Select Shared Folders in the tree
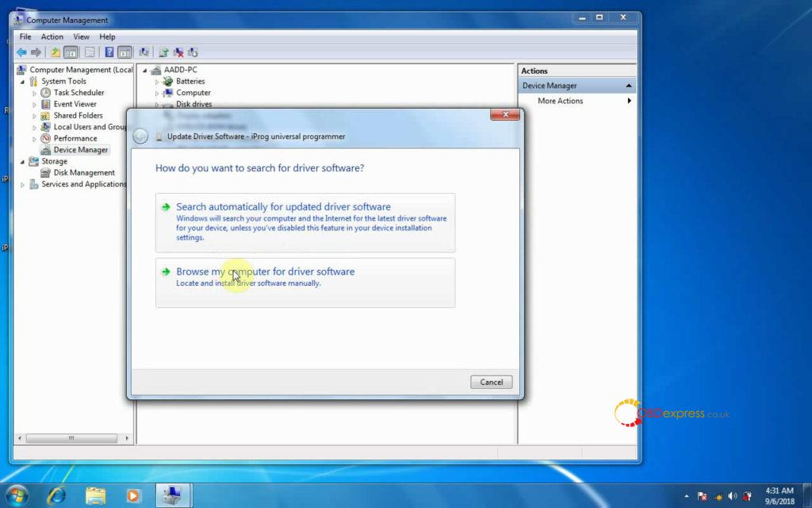 click(x=79, y=115)
